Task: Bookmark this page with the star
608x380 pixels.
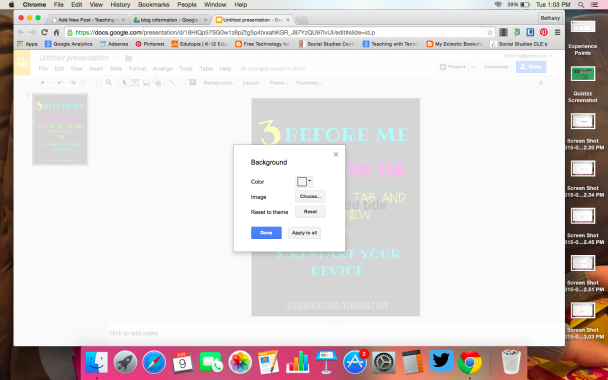Action: pos(490,33)
